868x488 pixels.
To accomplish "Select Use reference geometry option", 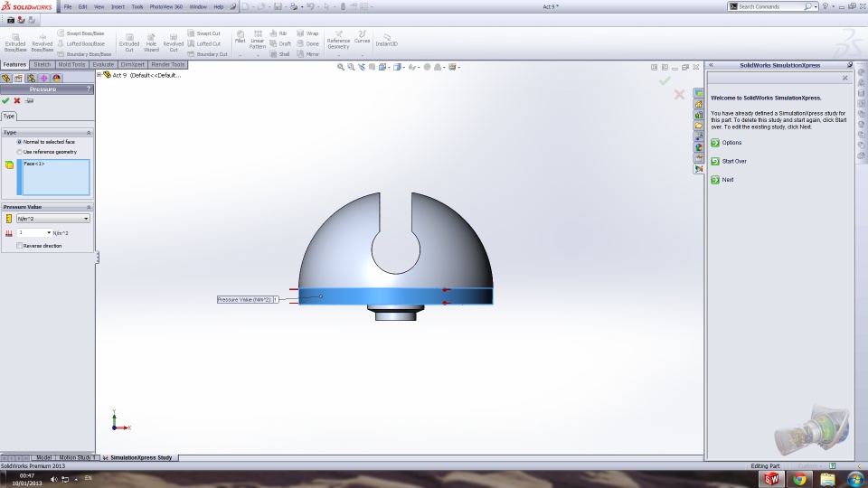I will [x=47, y=152].
